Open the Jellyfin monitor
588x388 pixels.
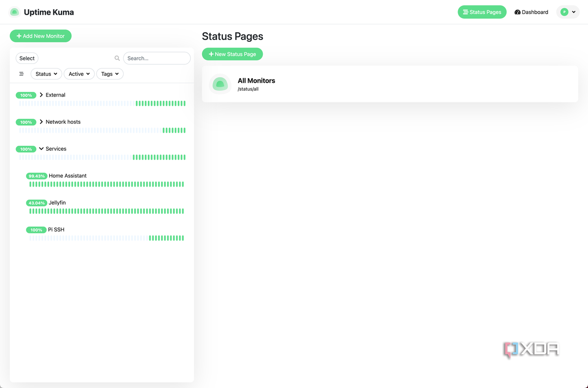(57, 203)
